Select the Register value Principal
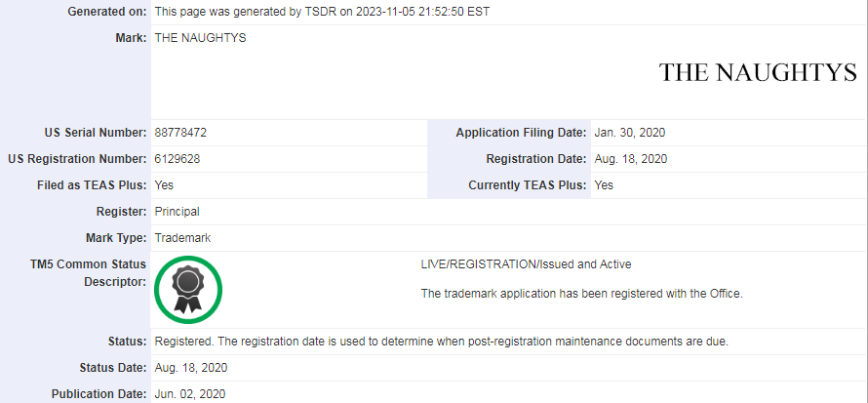Screen dimensions: 868x403 [x=178, y=212]
